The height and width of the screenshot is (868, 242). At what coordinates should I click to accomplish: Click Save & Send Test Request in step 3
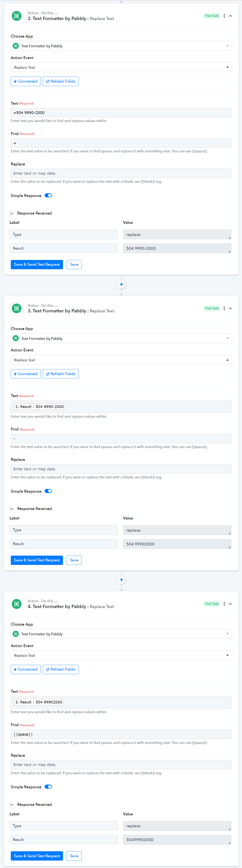coord(37,560)
